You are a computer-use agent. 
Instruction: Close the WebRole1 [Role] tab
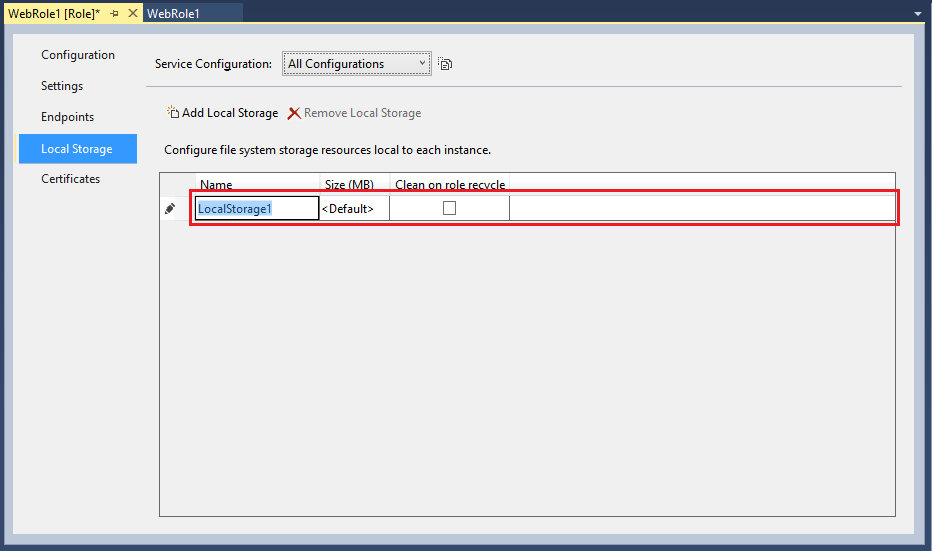pos(133,13)
